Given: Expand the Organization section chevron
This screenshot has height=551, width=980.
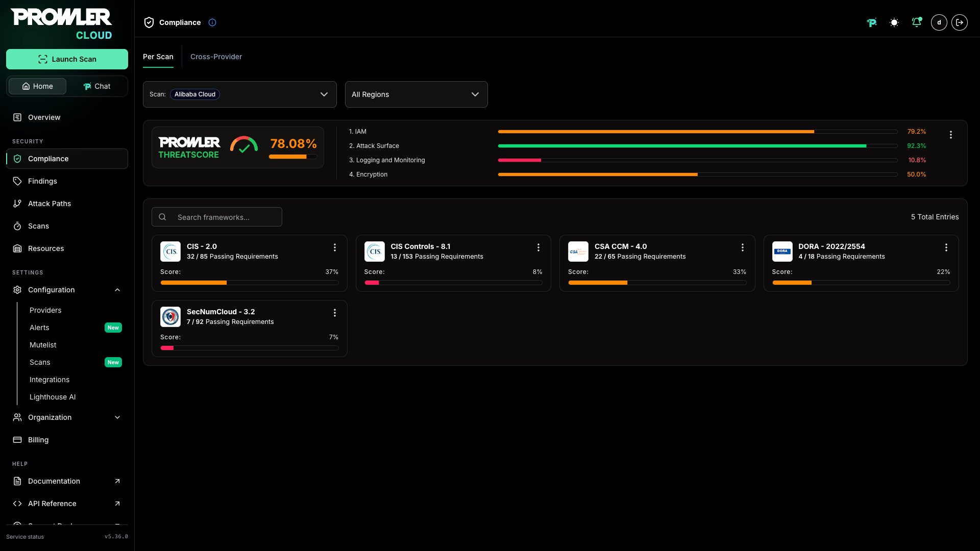Looking at the screenshot, I should pyautogui.click(x=117, y=417).
